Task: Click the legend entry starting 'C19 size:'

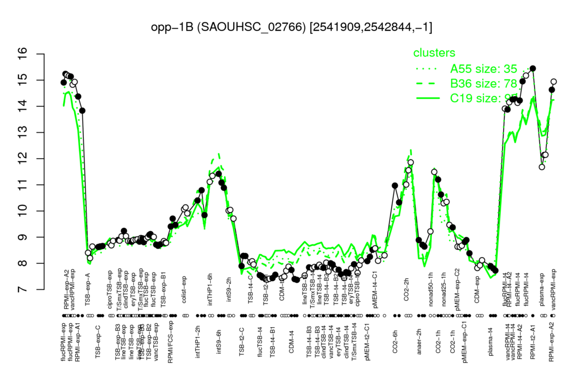Action: pos(483,98)
